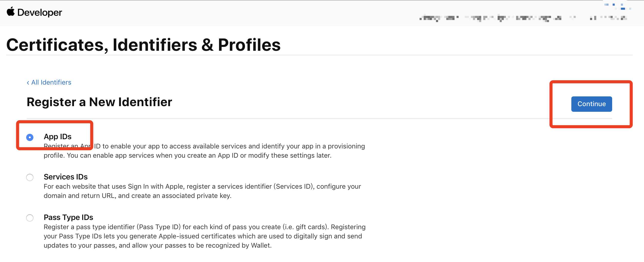This screenshot has width=644, height=262.
Task: Select the Services IDs radio button
Action: coord(30,177)
